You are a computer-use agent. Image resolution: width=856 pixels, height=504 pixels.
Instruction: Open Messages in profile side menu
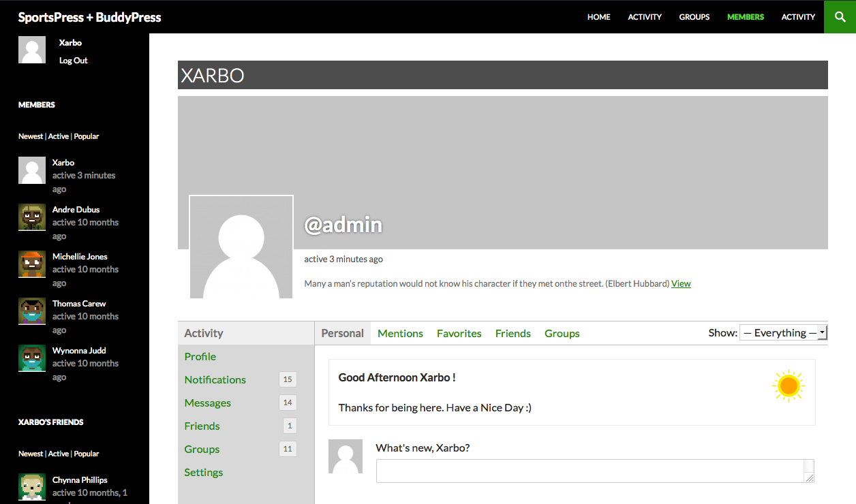tap(207, 403)
